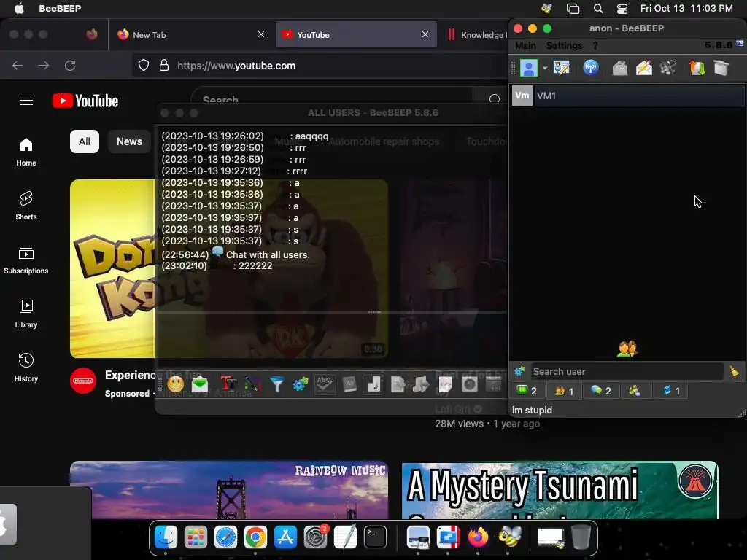This screenshot has width=747, height=560.
Task: Open chat settings gears in ALL USERS toolbar
Action: click(301, 384)
